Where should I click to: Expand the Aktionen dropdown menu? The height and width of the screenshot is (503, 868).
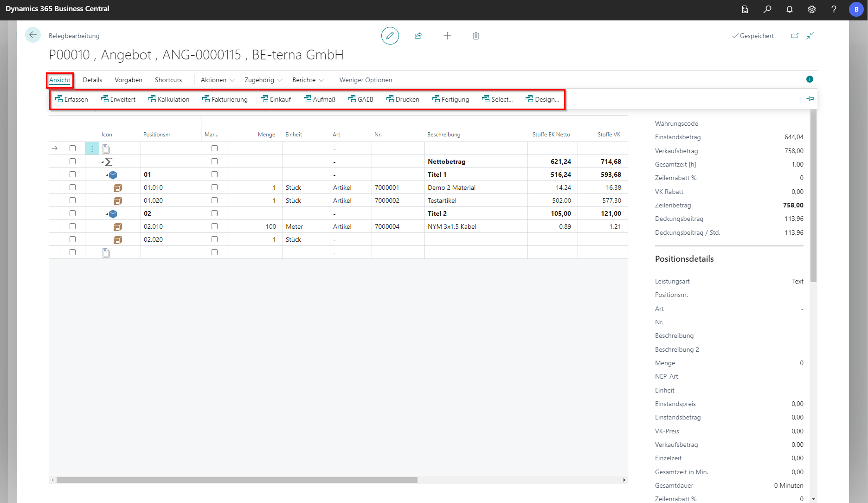tap(218, 80)
